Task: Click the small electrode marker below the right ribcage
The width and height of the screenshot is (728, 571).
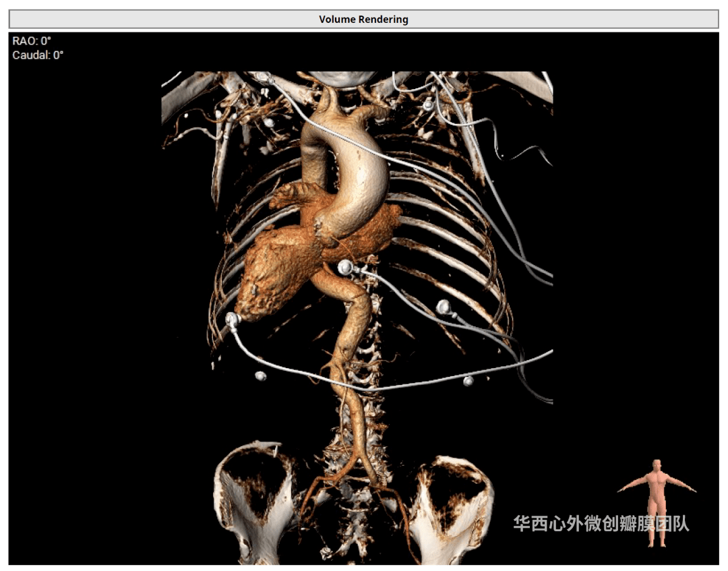Action: [468, 382]
